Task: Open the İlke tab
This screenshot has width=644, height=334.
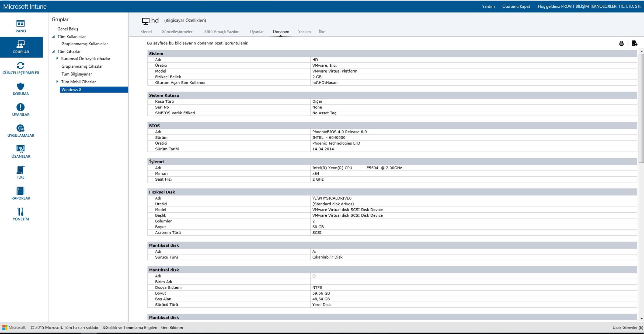Action: click(x=322, y=32)
